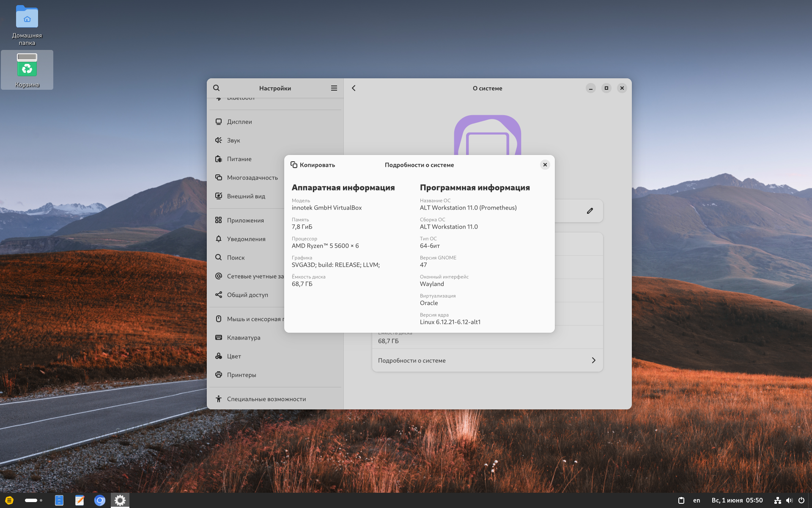This screenshot has height=508, width=812.
Task: Open the Домашняя папка desktop icon
Action: 27,19
